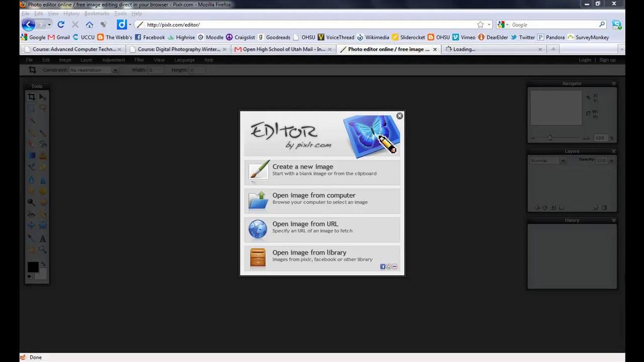
Task: Click the background color swatch
Action: (x=42, y=274)
